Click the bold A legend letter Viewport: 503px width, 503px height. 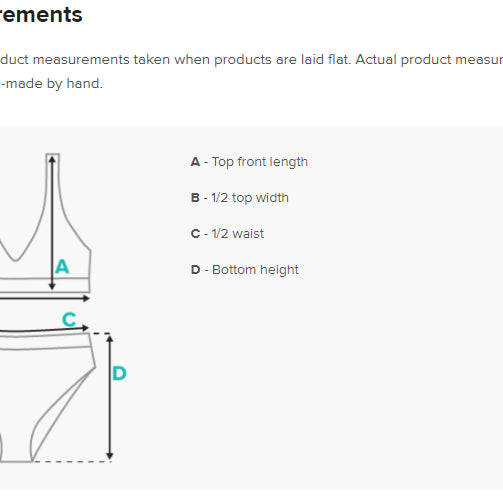pyautogui.click(x=195, y=162)
